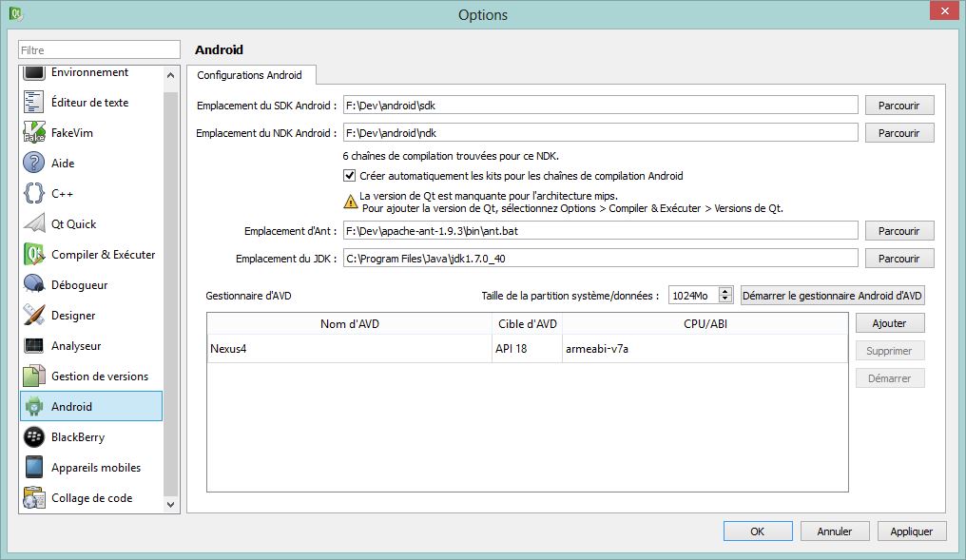Select Compiler & Exécuter label
Viewport: 966px width, 560px height.
pos(104,255)
